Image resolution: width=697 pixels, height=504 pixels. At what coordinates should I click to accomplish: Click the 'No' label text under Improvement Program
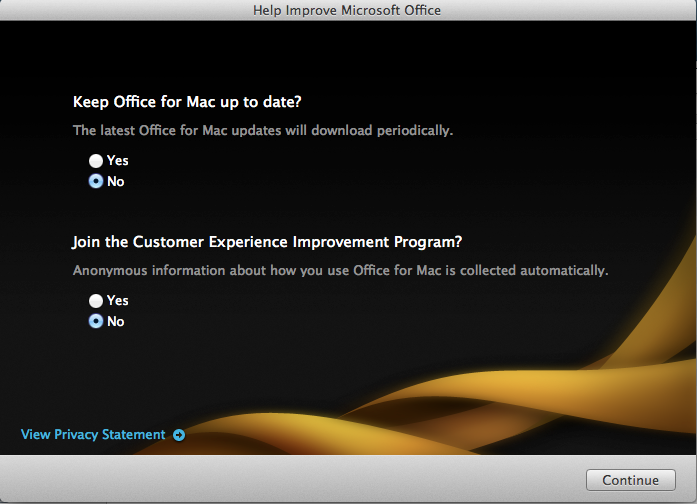(116, 322)
